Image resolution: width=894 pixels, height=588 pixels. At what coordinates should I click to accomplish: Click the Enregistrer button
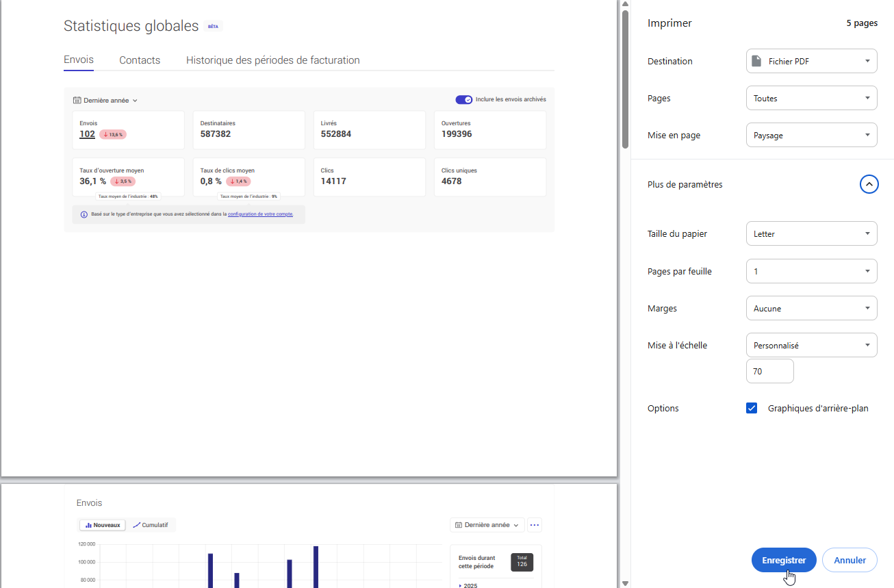[x=784, y=560]
